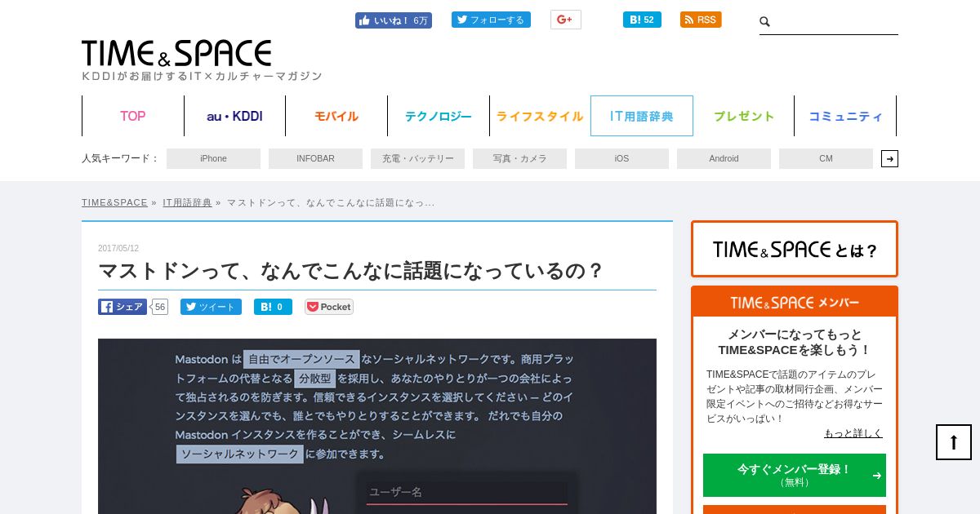The width and height of the screenshot is (980, 514).
Task: Open the モバイル navigation tab
Action: (336, 116)
